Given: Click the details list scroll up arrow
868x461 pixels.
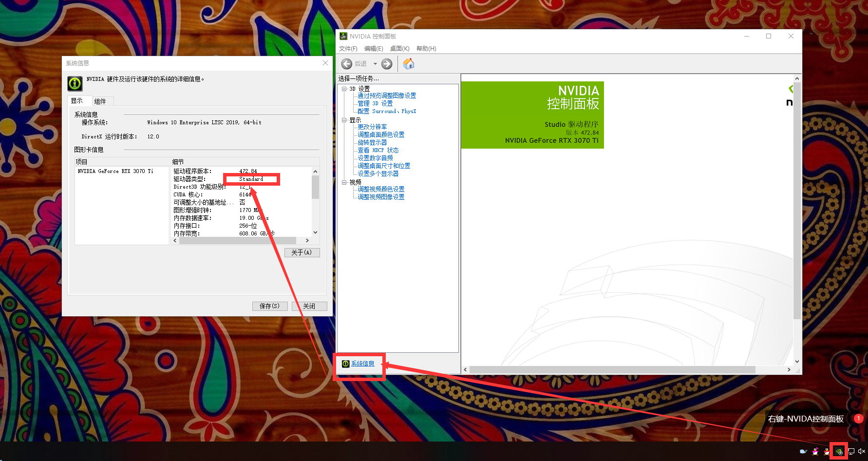Looking at the screenshot, I should 315,172.
